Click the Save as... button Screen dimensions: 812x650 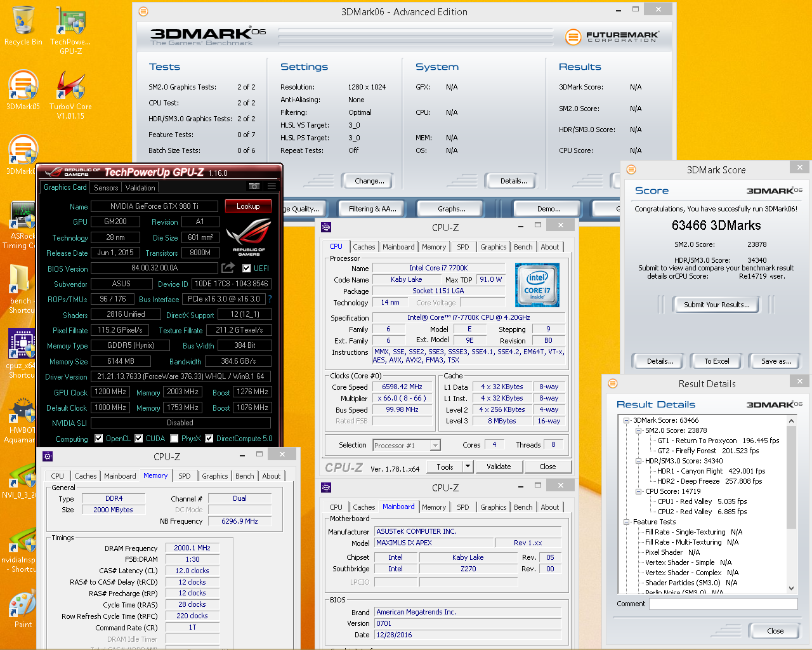click(x=776, y=361)
